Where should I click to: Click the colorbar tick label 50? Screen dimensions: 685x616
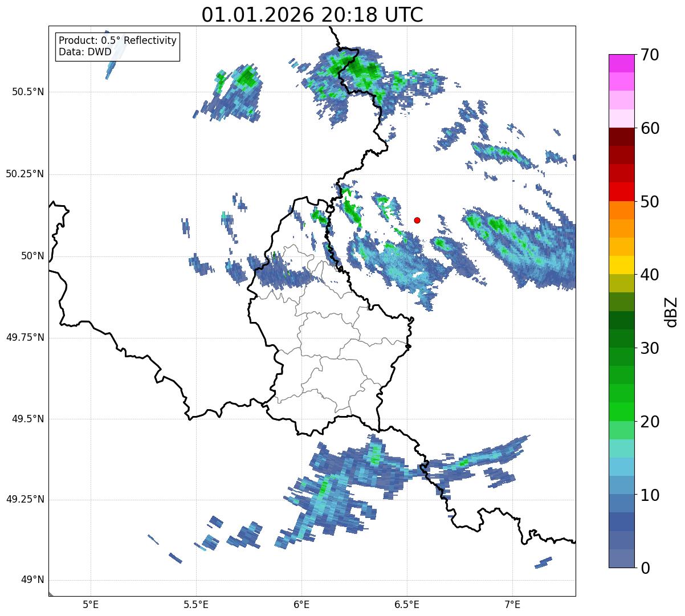[650, 202]
